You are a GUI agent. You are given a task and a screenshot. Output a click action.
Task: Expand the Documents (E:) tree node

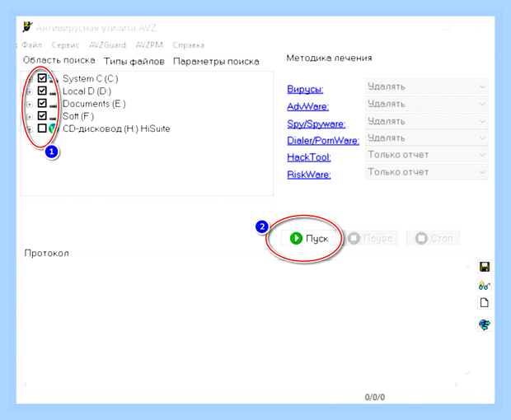(x=30, y=105)
